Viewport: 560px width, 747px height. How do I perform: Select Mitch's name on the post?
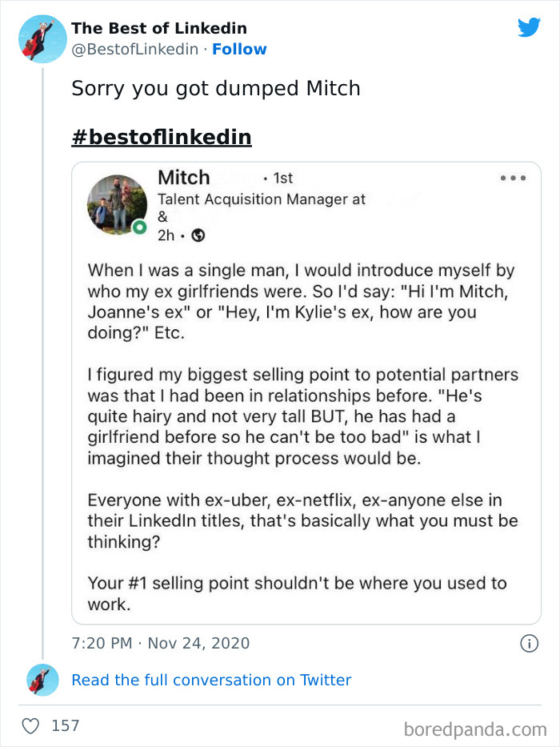click(x=184, y=177)
